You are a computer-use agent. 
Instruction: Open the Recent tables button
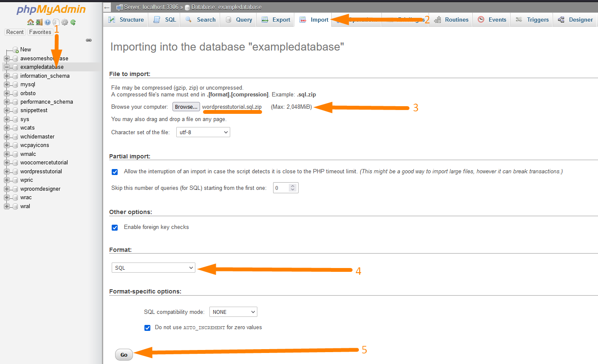pos(15,32)
